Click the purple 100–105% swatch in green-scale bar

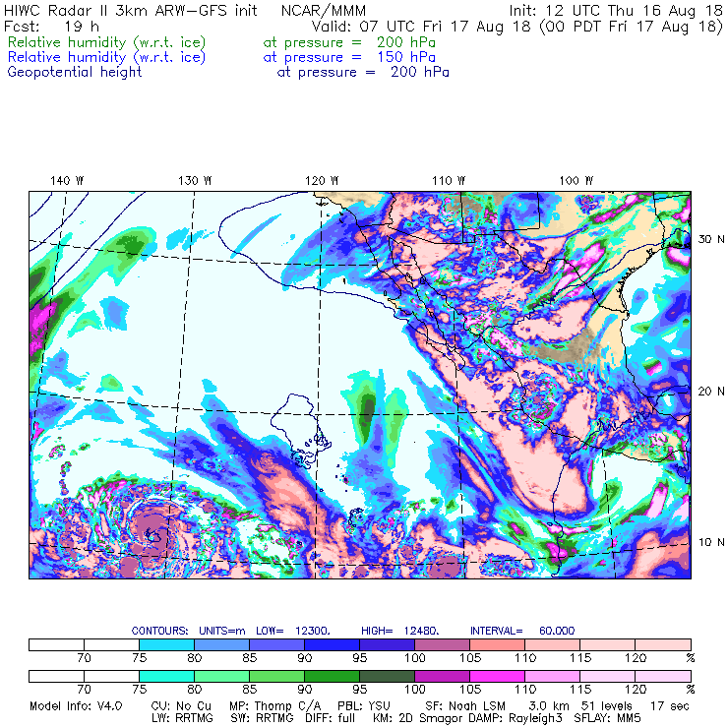point(442,676)
